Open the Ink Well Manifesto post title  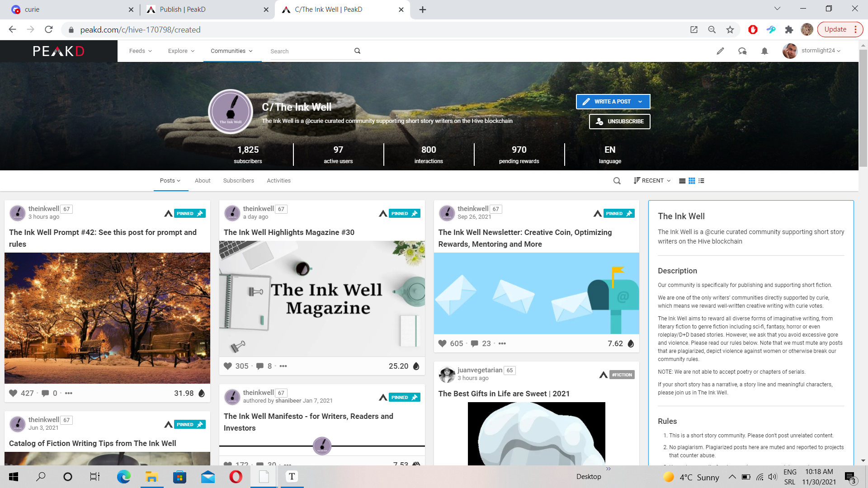pos(308,422)
